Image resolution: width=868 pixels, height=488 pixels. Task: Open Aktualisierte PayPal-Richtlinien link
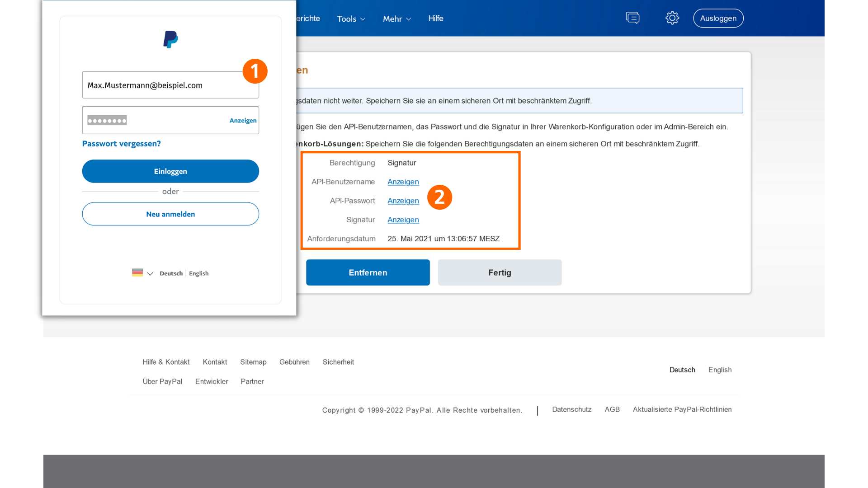[682, 409]
